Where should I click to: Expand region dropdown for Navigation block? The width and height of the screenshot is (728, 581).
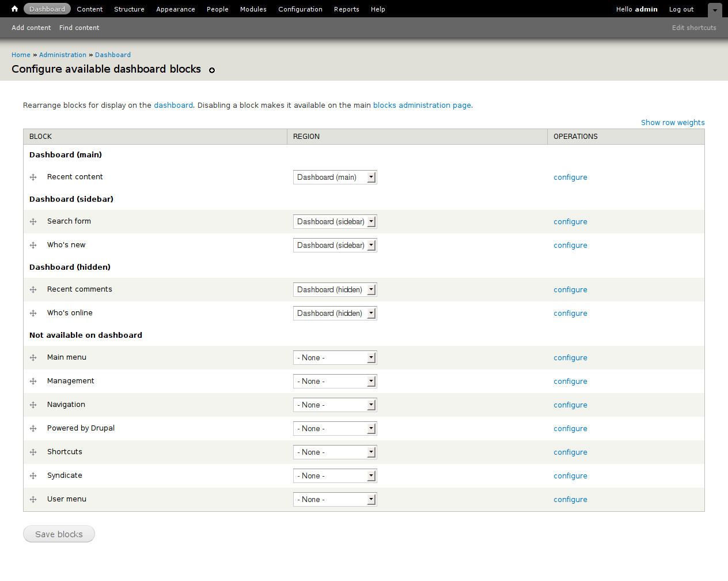(x=335, y=405)
